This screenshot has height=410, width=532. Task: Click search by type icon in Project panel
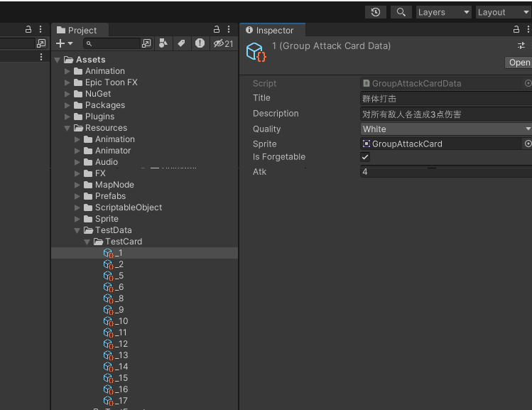pos(163,44)
